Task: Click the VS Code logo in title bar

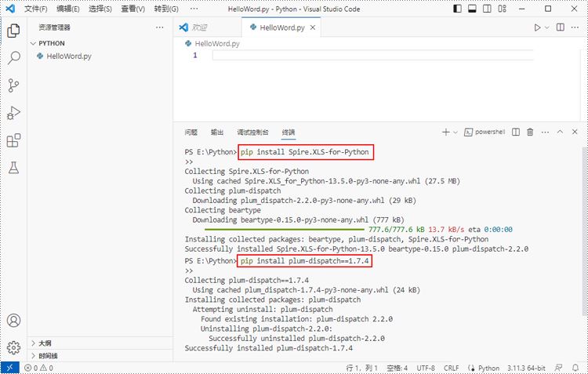Action: tap(10, 9)
